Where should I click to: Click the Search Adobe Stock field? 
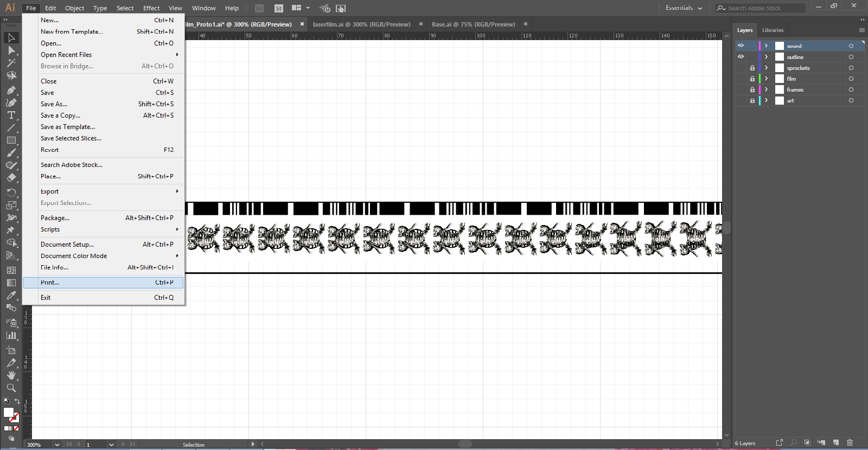click(x=761, y=8)
